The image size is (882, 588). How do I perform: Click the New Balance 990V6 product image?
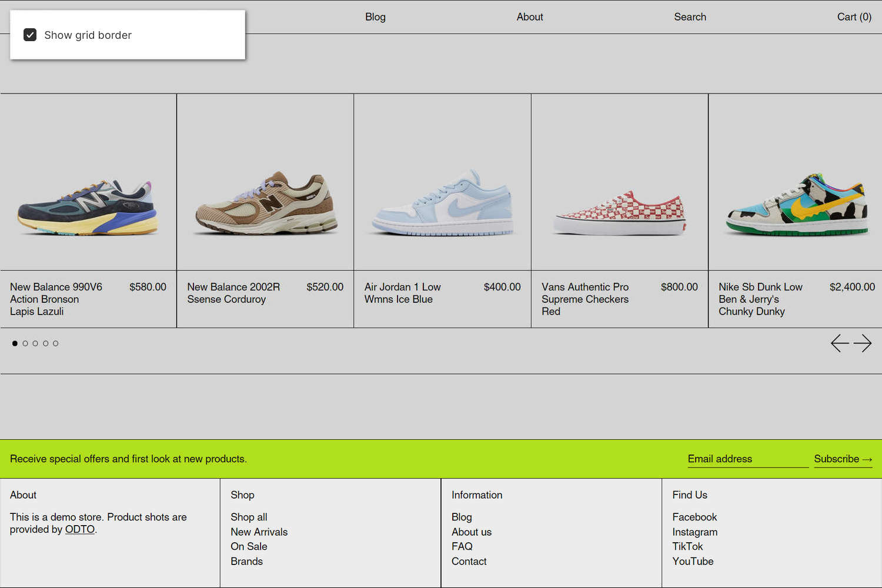[88, 181]
